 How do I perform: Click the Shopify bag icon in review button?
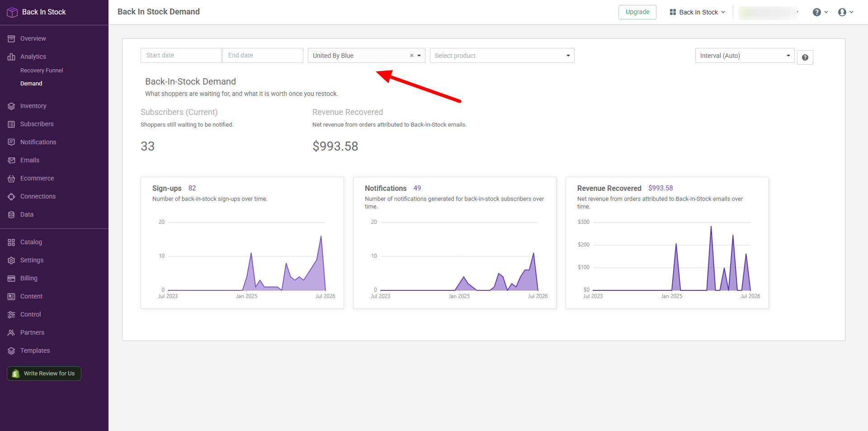(x=16, y=374)
